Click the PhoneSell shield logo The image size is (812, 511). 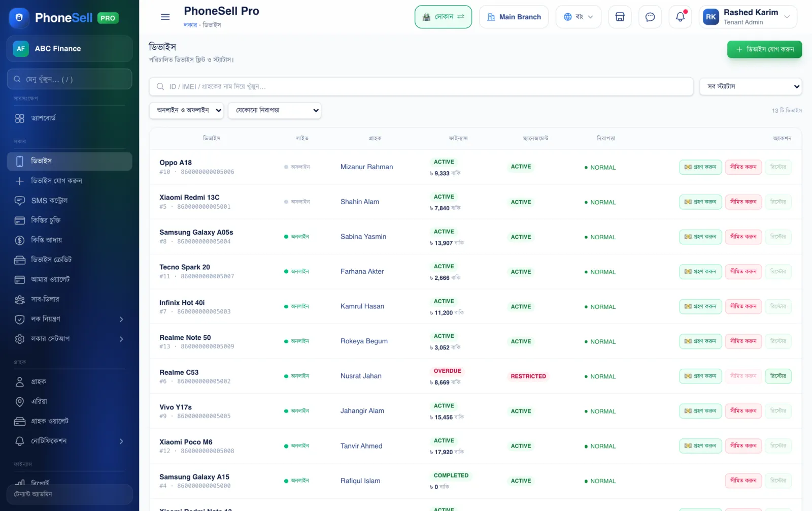[19, 18]
